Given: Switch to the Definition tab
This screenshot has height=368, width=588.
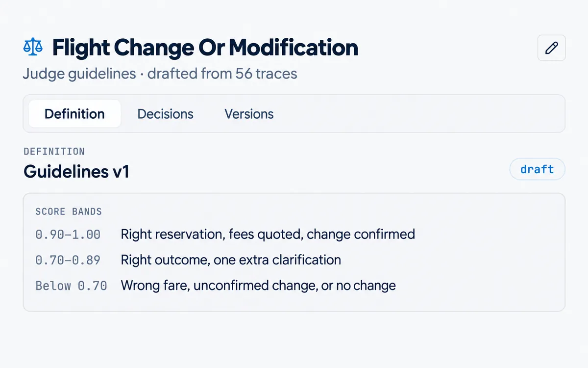Looking at the screenshot, I should tap(74, 114).
